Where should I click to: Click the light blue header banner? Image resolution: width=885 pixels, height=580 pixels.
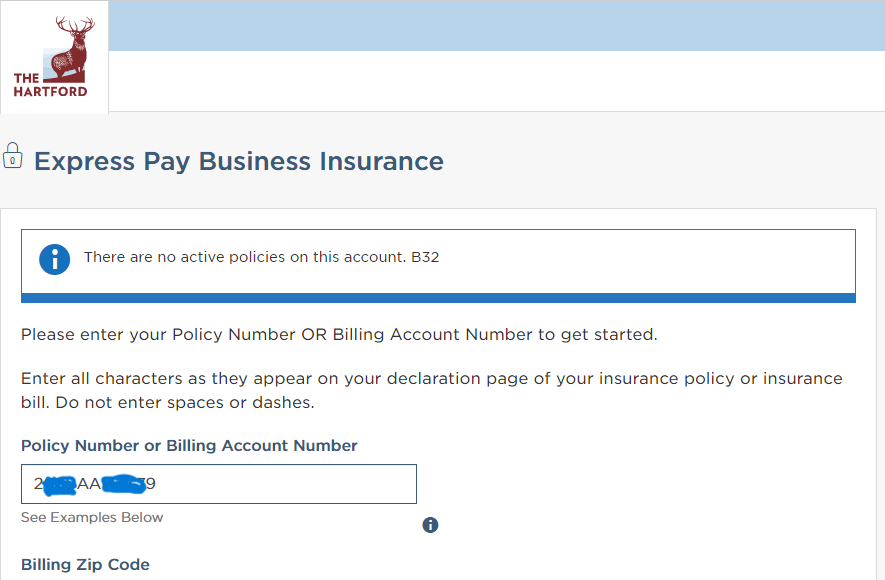(x=496, y=26)
